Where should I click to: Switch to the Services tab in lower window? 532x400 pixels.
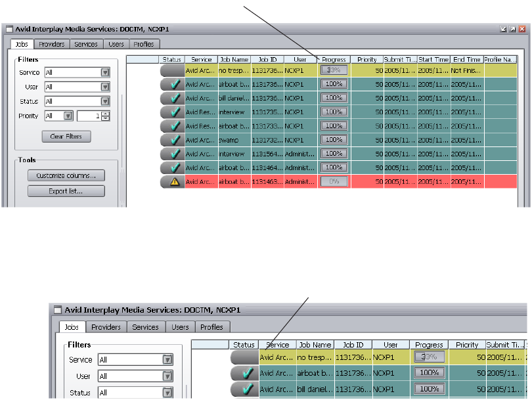tap(146, 327)
